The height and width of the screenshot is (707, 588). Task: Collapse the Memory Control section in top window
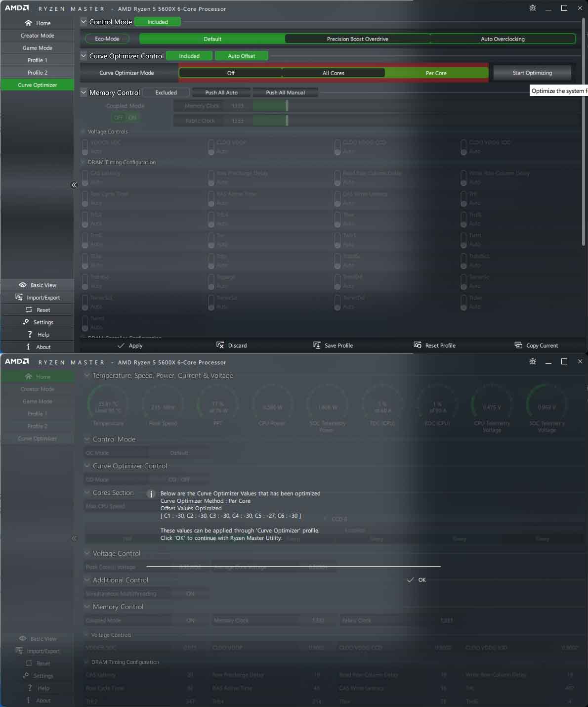pos(84,92)
